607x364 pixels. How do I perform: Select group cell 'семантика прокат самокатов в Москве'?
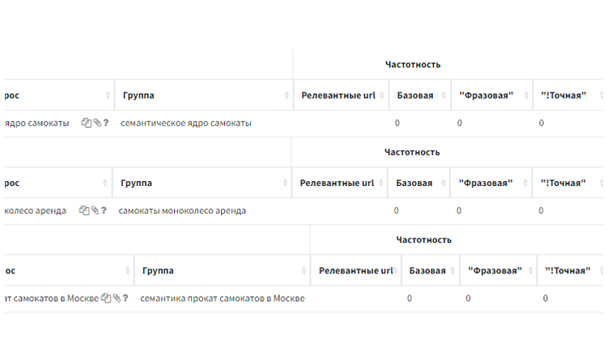223,298
